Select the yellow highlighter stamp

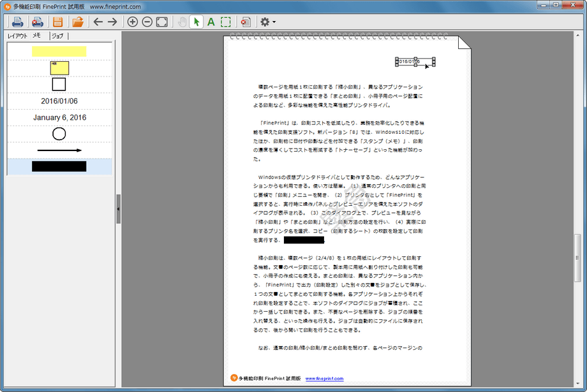pos(59,51)
